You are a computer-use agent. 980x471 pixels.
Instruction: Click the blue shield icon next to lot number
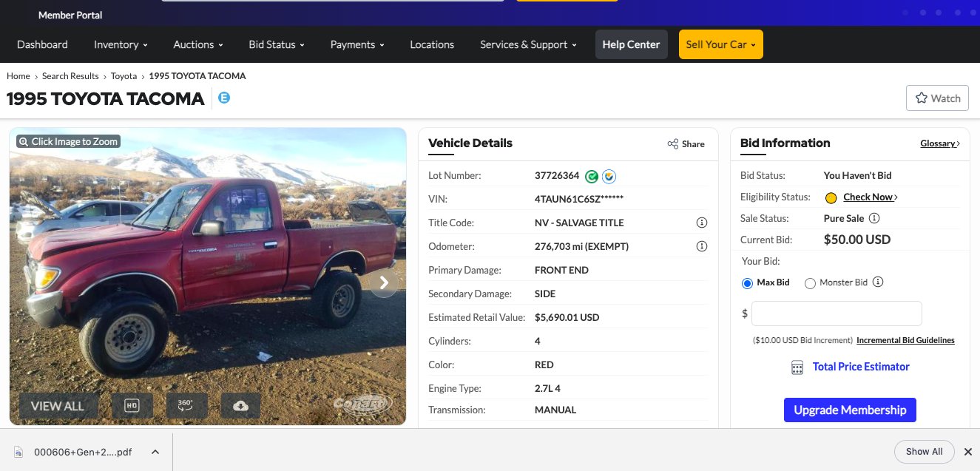pos(609,176)
